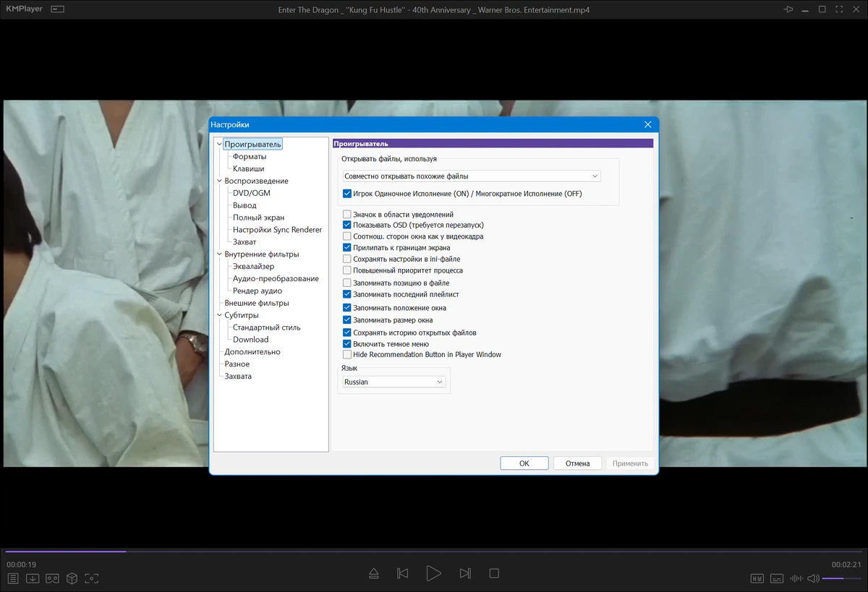The height and width of the screenshot is (592, 868).
Task: Toggle the HW acceleration icon
Action: coord(757,578)
